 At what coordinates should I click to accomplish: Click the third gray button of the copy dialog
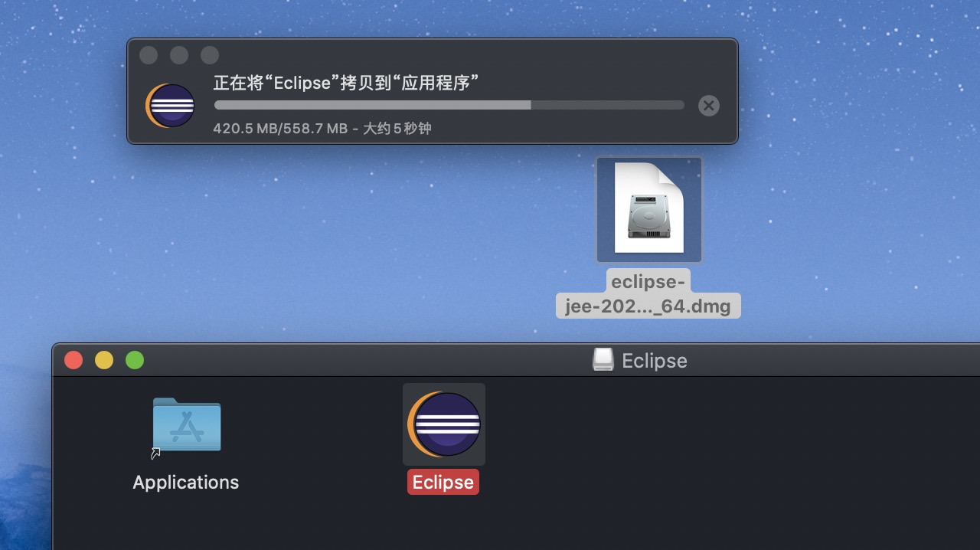(210, 55)
